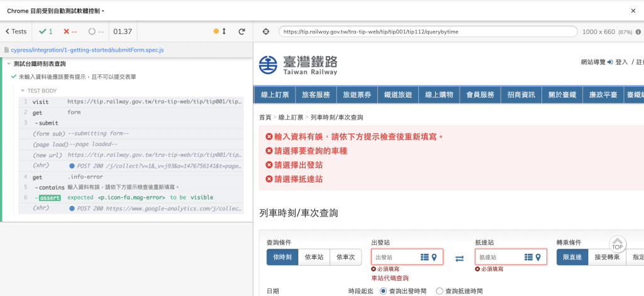644x296 pixels.
Task: Click the google-analytics xhr row
Action: coord(131,208)
